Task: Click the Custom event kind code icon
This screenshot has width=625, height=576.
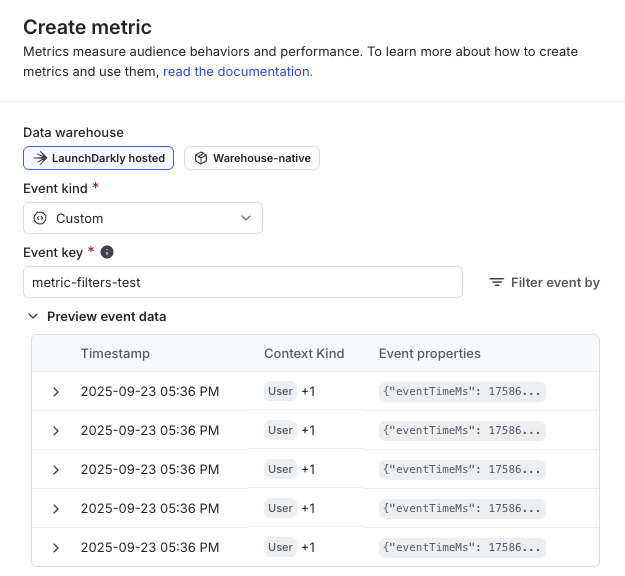Action: click(x=40, y=218)
